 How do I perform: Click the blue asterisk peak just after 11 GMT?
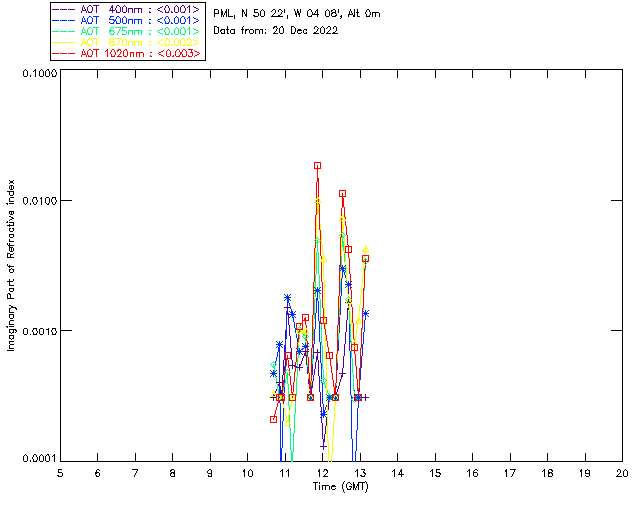tap(287, 297)
